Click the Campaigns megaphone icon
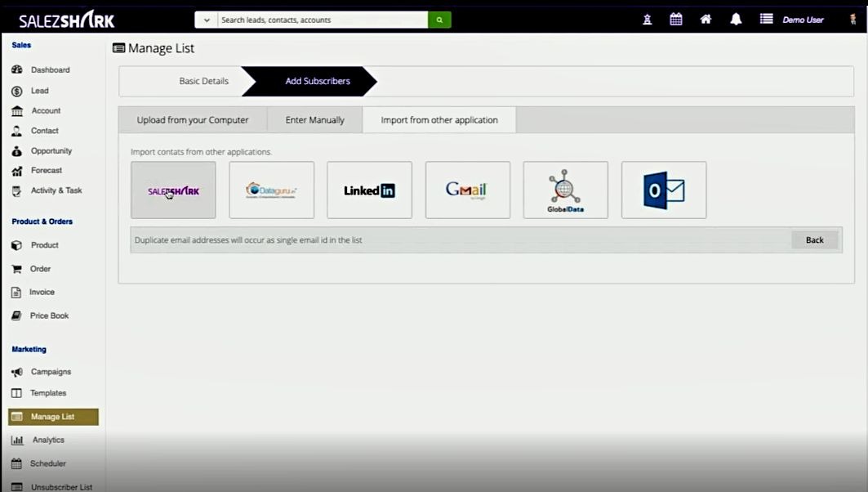The width and height of the screenshot is (868, 492). (x=16, y=372)
